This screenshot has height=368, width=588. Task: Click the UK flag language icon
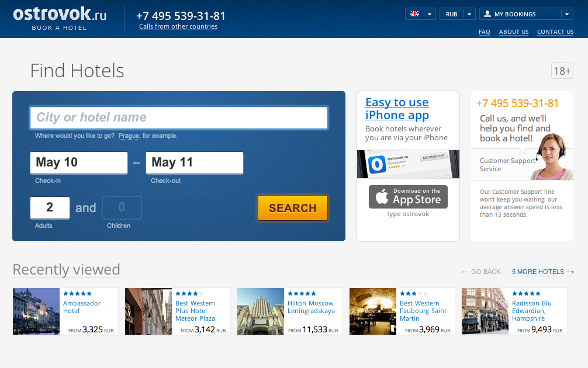point(414,14)
